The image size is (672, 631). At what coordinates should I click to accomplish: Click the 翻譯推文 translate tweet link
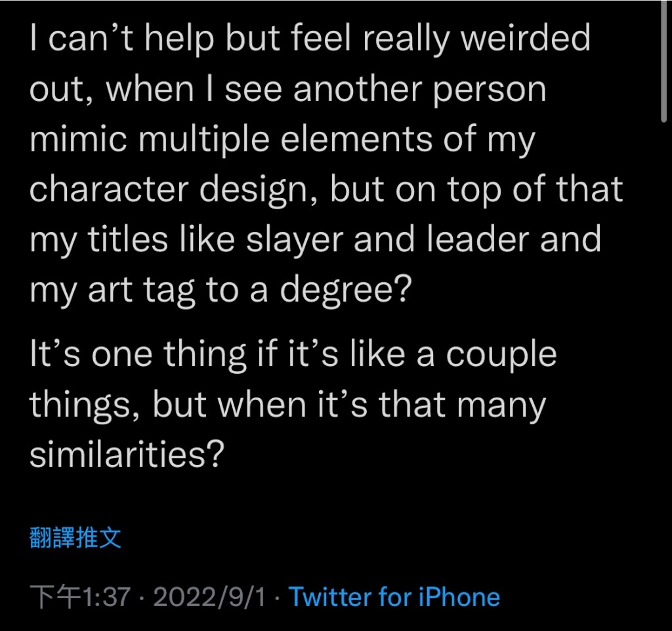pyautogui.click(x=75, y=537)
